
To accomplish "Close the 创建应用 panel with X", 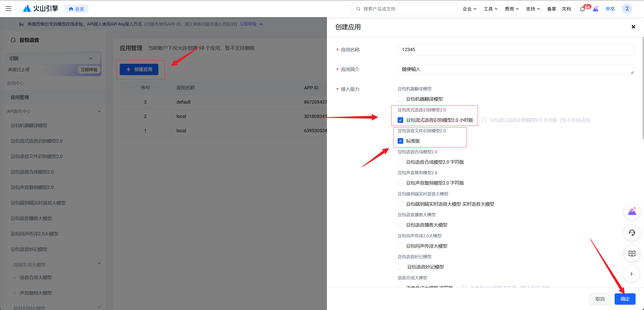I will click(x=633, y=27).
